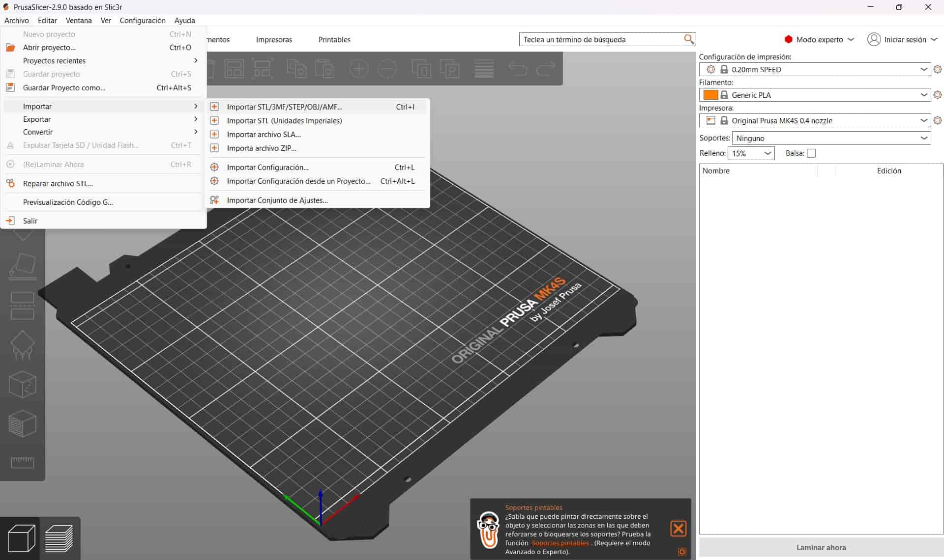Expand the Convertir submenu
This screenshot has height=560, width=944.
tap(103, 132)
